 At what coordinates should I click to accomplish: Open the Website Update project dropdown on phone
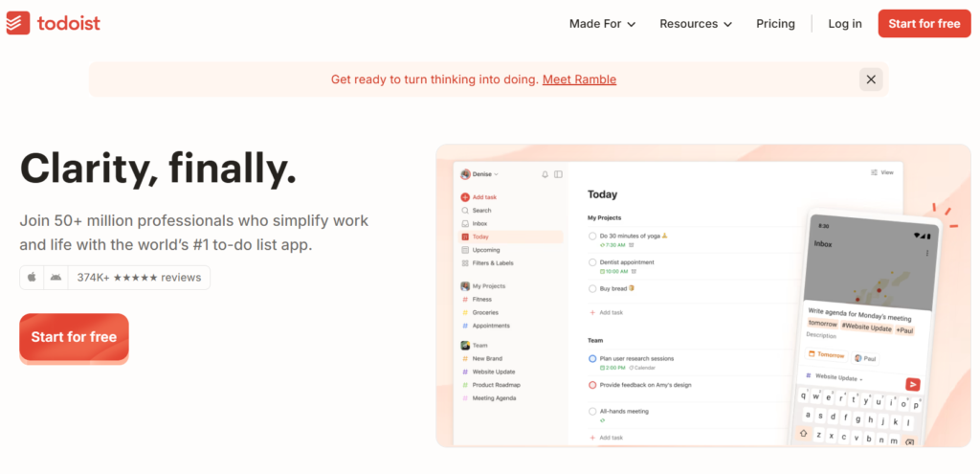834,377
